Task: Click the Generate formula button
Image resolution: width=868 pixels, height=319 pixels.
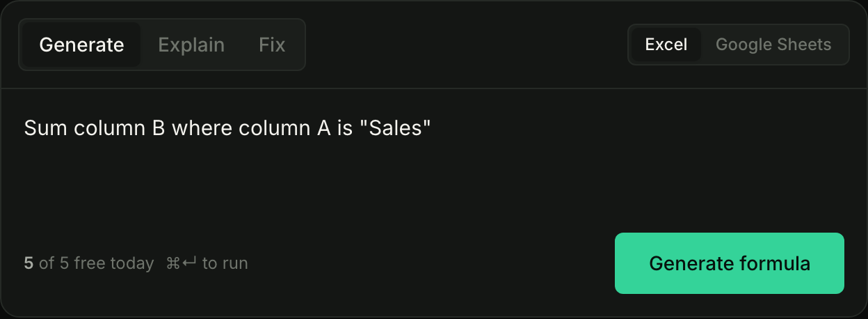Action: click(x=730, y=263)
